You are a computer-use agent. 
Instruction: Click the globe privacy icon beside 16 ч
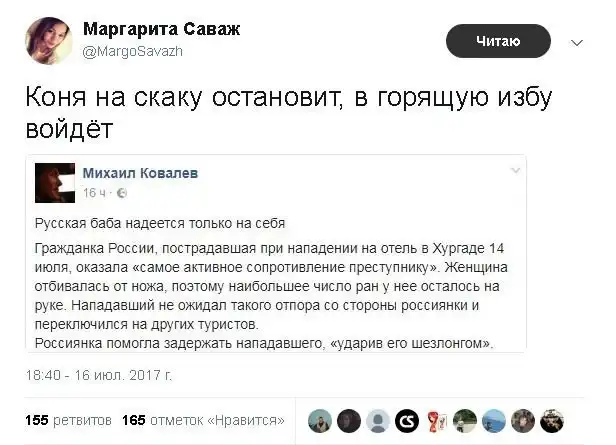(x=122, y=192)
